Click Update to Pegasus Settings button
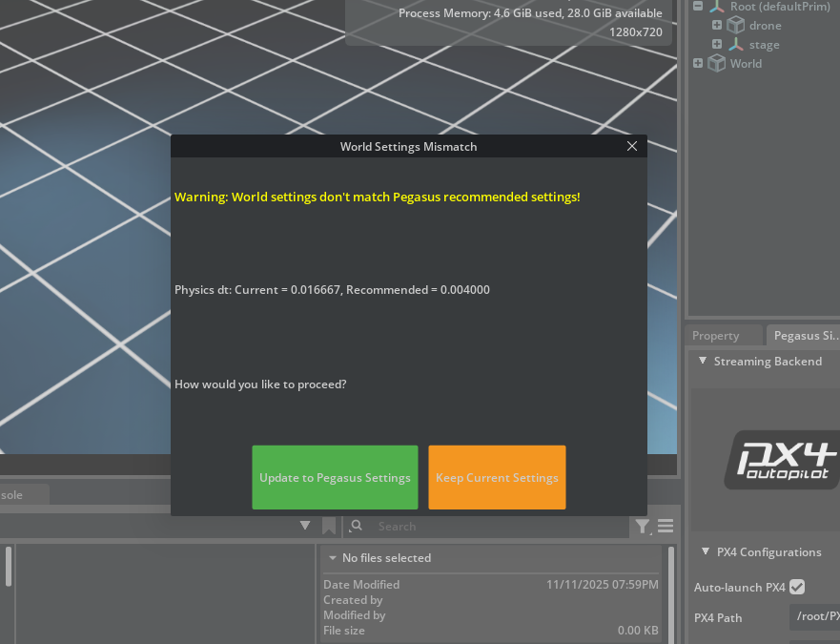This screenshot has height=644, width=840. tap(335, 478)
